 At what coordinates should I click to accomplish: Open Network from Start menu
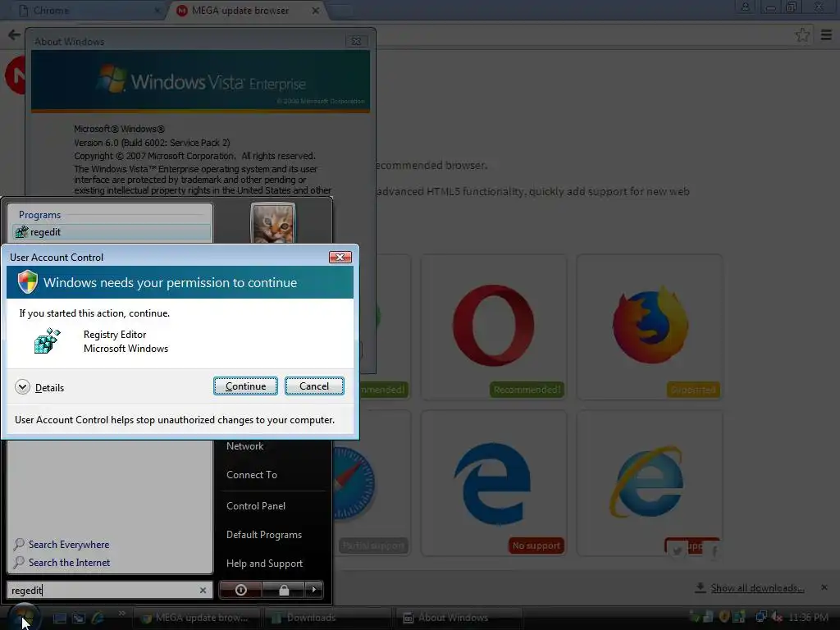click(x=244, y=445)
